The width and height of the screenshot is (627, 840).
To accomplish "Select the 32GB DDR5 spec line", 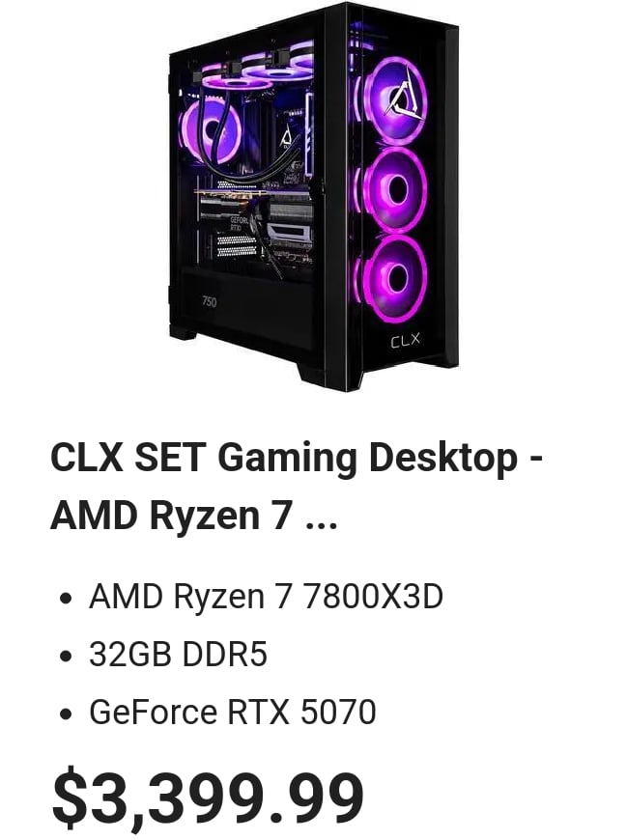I will [x=178, y=654].
